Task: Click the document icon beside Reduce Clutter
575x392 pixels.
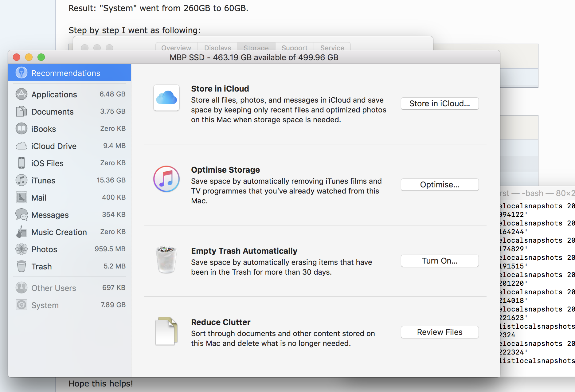Action: (x=166, y=331)
